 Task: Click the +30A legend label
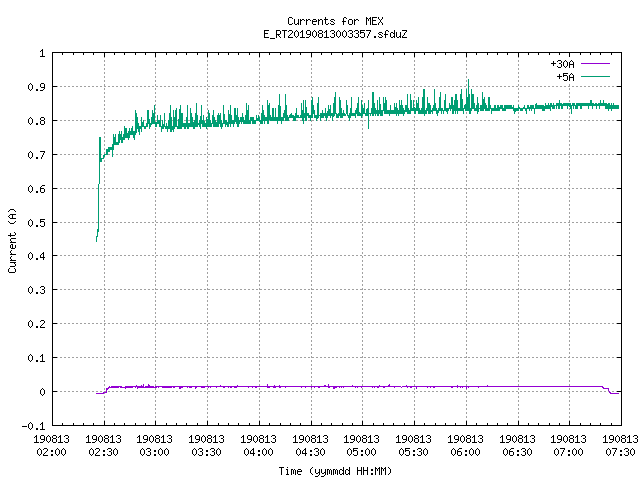(x=562, y=64)
